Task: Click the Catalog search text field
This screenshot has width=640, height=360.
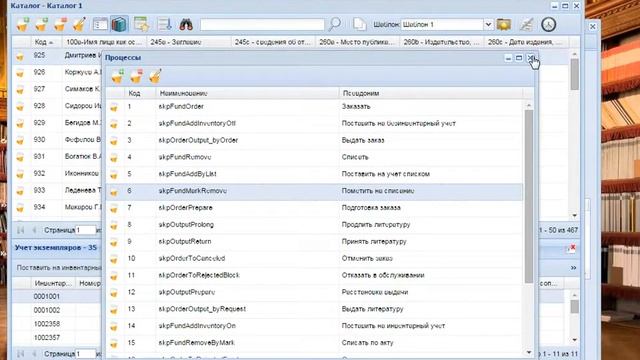Action: (262, 24)
